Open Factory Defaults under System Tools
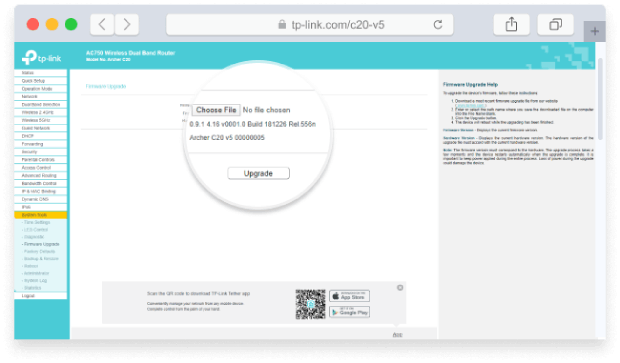Viewport: 620px width, 363px height. click(39, 251)
